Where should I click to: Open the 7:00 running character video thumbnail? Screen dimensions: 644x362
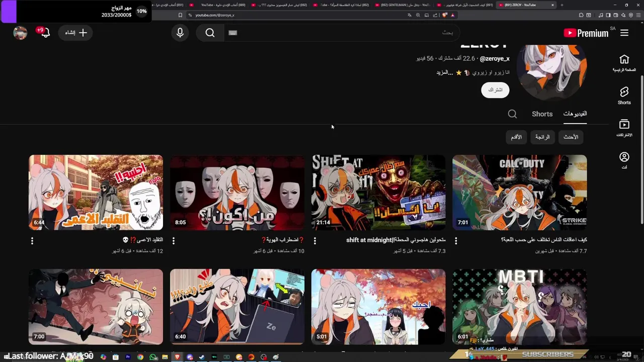pyautogui.click(x=96, y=306)
